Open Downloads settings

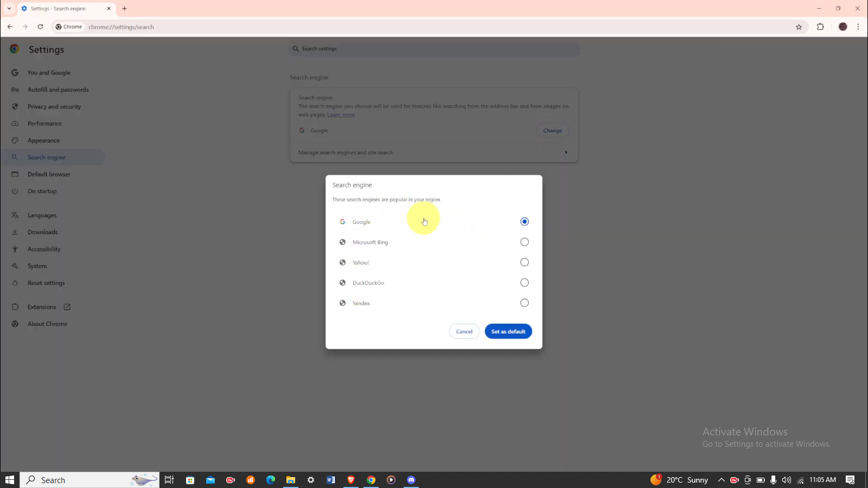click(42, 232)
